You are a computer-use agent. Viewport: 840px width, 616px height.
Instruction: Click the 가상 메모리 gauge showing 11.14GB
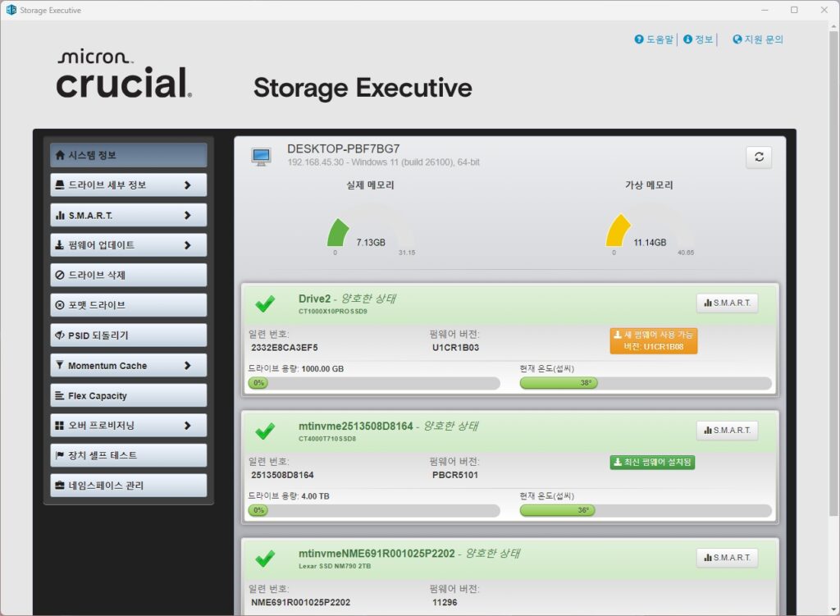pyautogui.click(x=650, y=230)
